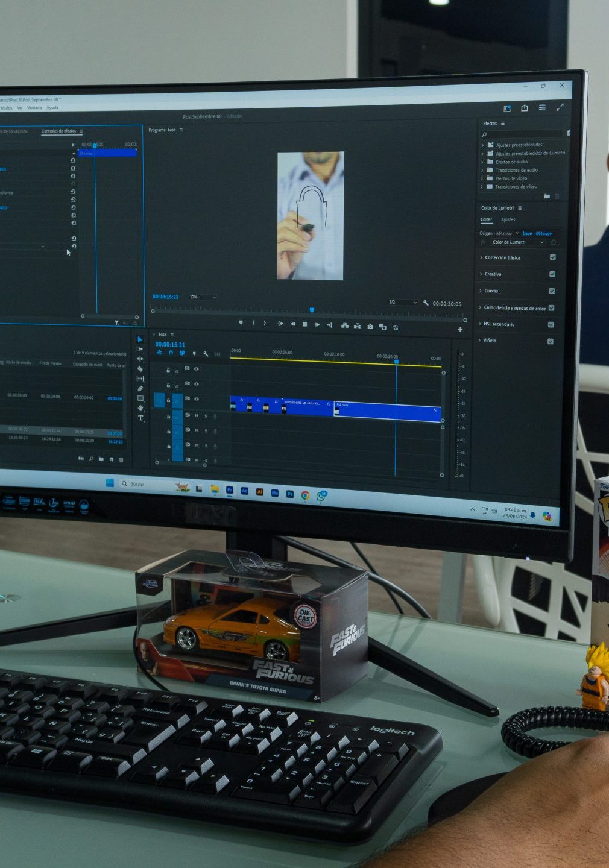Select the Slip tool
The image size is (609, 868).
[x=140, y=379]
